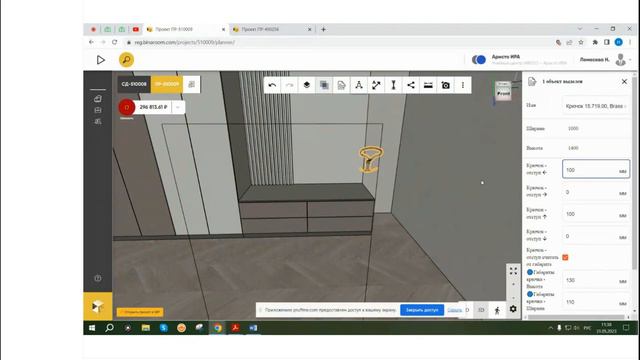
Task: Open the layers tool in toolbar
Action: tap(307, 85)
